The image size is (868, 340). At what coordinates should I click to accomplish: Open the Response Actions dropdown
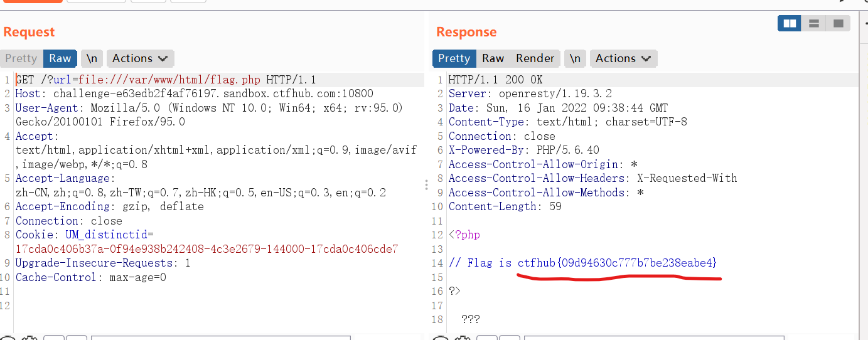coord(624,58)
